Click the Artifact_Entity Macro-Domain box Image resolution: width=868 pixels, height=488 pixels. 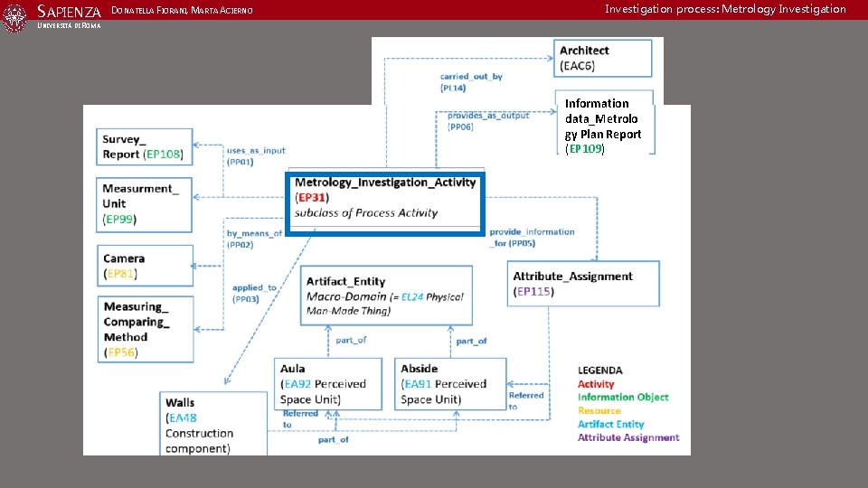click(386, 296)
